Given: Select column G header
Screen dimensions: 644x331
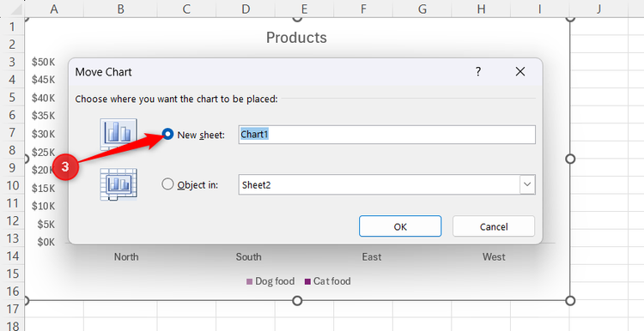Looking at the screenshot, I should (x=422, y=9).
